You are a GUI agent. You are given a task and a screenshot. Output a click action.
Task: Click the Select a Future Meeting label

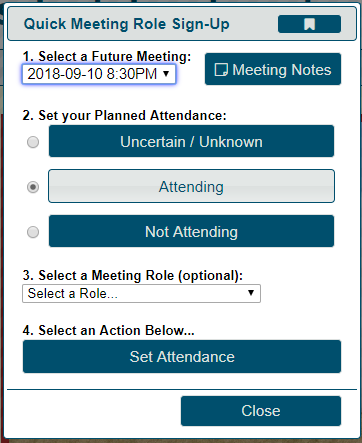click(107, 56)
